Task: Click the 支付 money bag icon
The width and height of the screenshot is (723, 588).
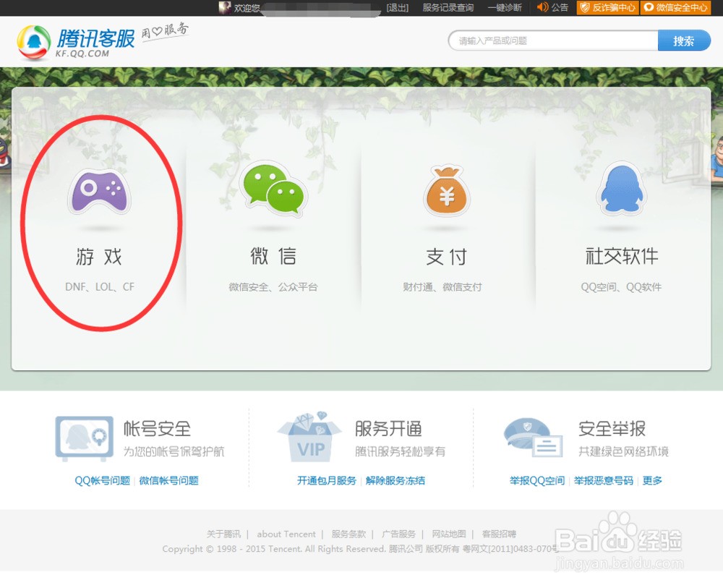Action: click(447, 189)
